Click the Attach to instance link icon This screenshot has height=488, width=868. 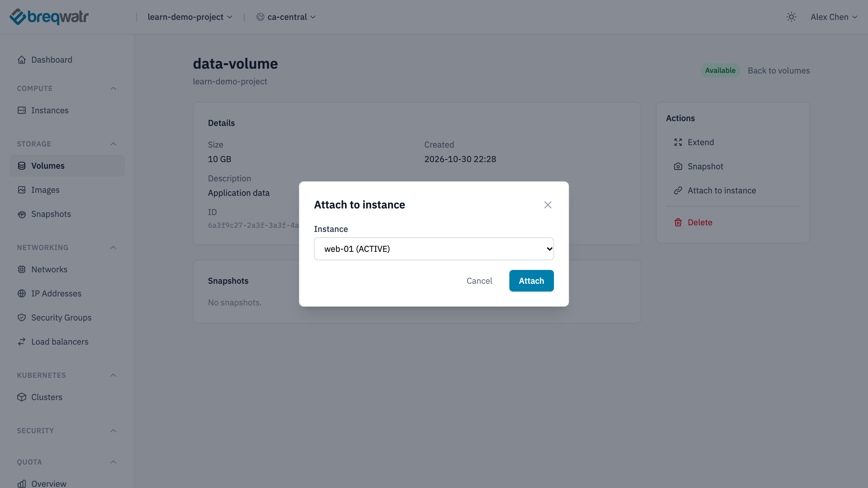click(x=678, y=190)
